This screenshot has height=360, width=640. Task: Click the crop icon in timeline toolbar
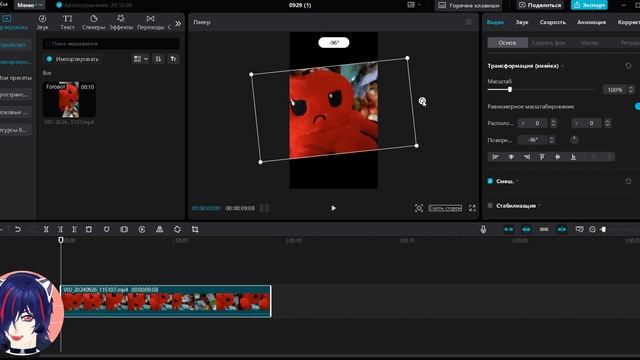click(x=195, y=229)
